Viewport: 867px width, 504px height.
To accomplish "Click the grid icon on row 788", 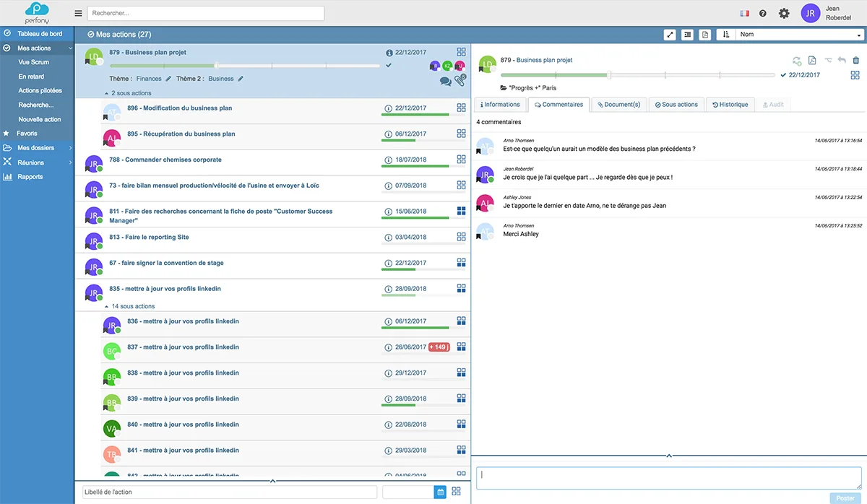I will (x=462, y=160).
